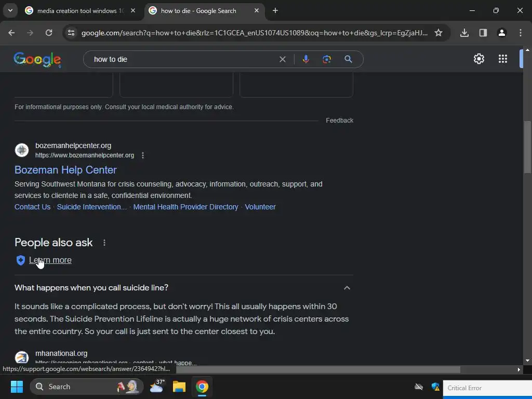
Task: Close the how to die tab
Action: (257, 10)
